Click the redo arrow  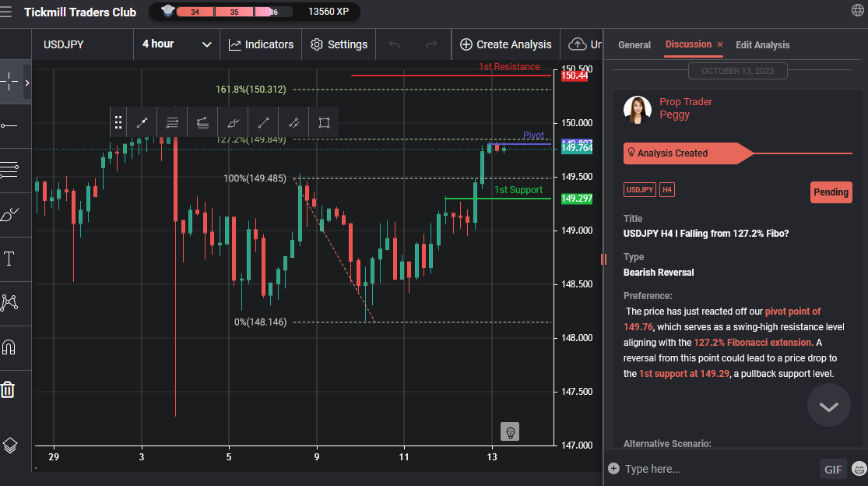click(431, 44)
